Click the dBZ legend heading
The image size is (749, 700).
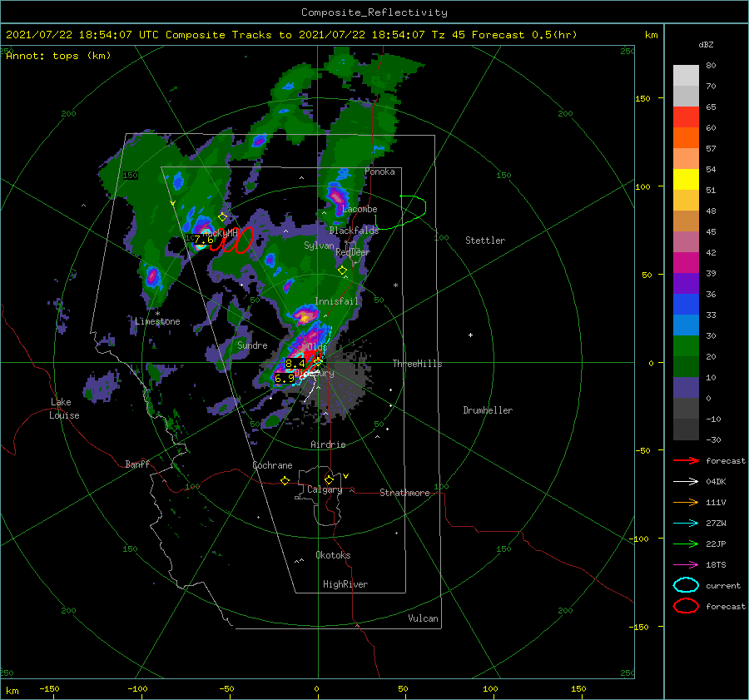[706, 44]
